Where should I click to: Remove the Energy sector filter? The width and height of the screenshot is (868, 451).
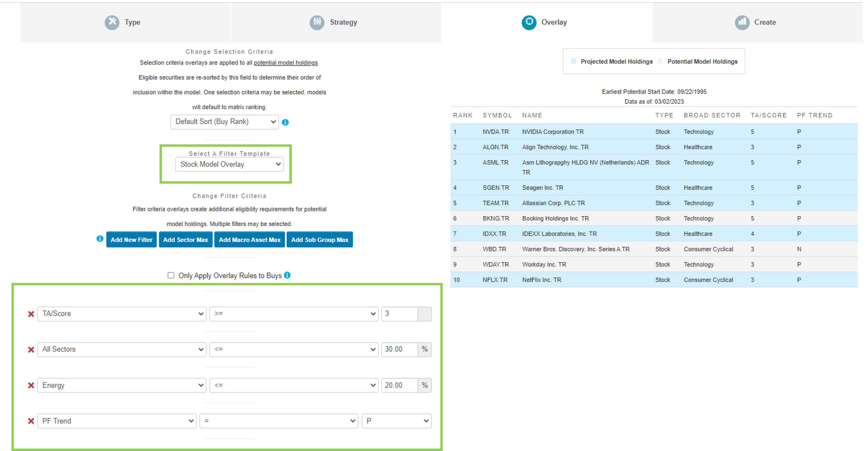pyautogui.click(x=31, y=385)
